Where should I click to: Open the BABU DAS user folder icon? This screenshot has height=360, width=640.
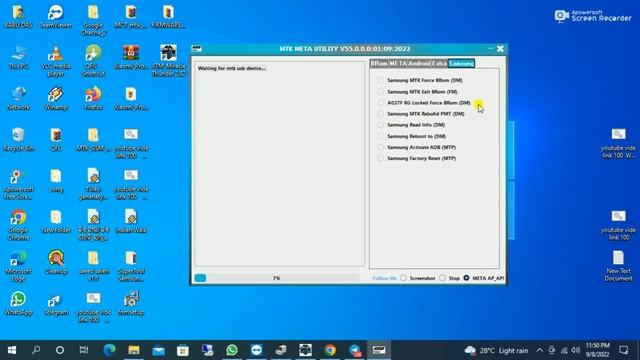(18, 16)
